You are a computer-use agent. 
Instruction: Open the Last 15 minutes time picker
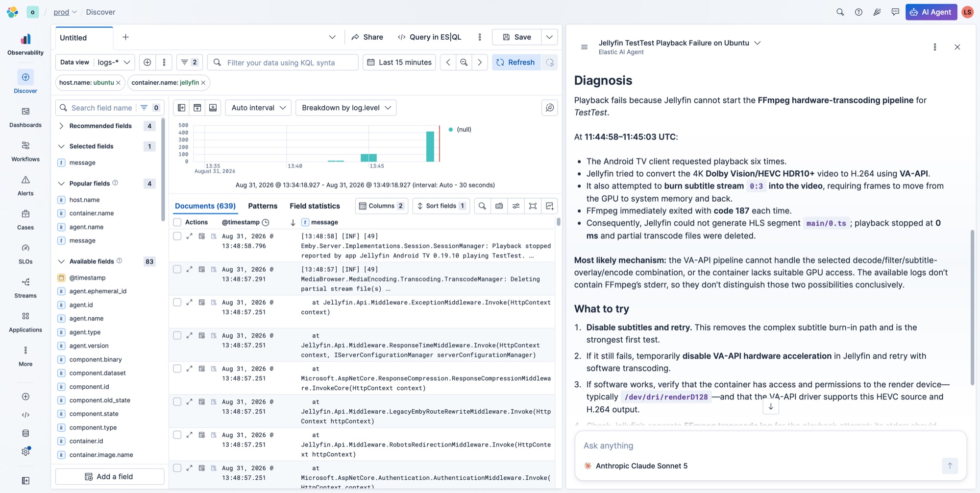pos(399,62)
